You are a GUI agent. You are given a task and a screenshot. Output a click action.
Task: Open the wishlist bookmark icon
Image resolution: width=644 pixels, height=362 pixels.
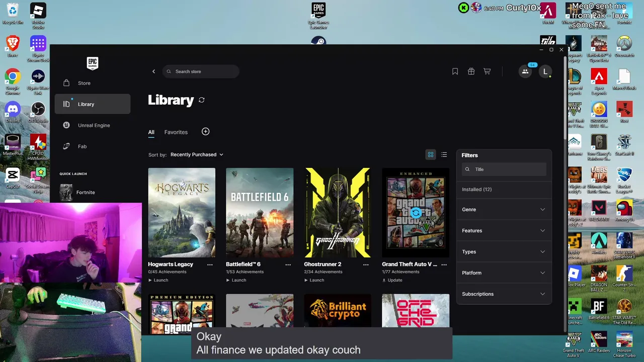click(455, 71)
